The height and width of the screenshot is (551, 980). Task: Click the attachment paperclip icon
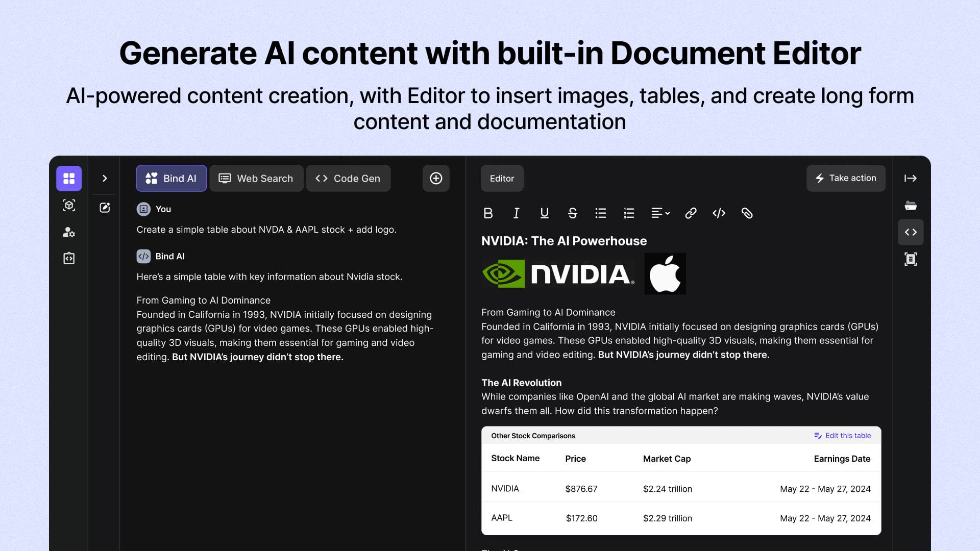point(747,213)
